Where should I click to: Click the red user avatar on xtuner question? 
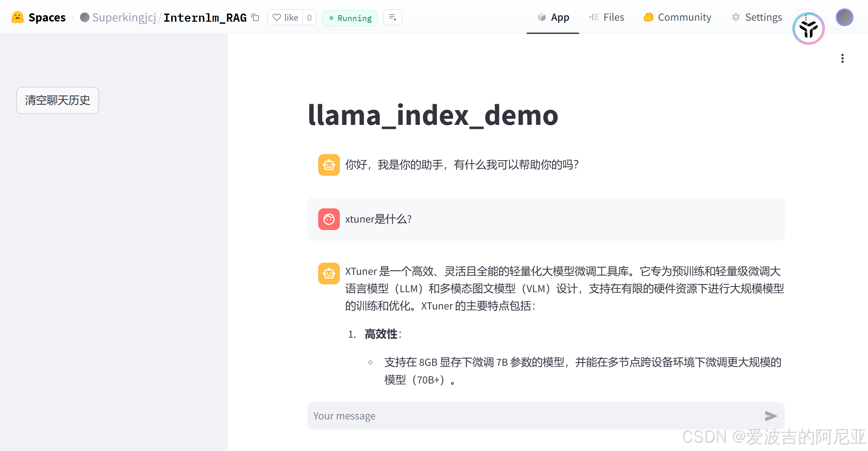pyautogui.click(x=329, y=219)
